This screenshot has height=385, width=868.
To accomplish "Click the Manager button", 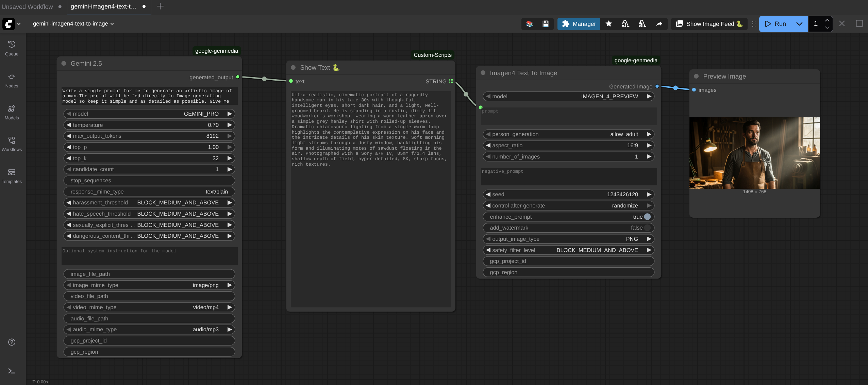I will (x=579, y=24).
